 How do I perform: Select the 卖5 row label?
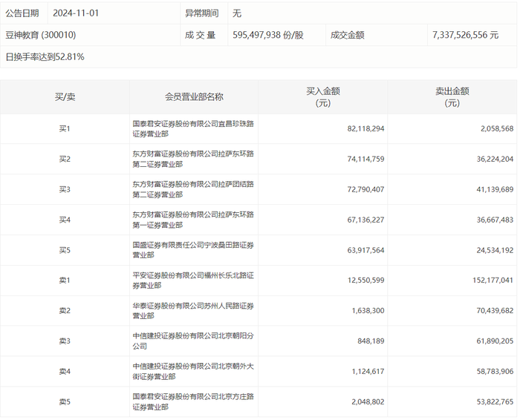tap(65, 402)
